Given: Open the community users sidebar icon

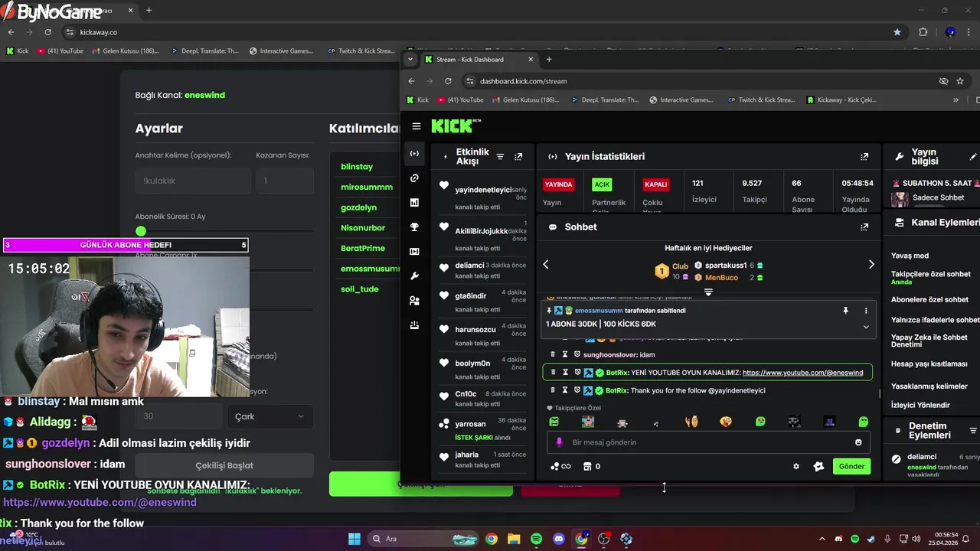Looking at the screenshot, I should point(414,301).
